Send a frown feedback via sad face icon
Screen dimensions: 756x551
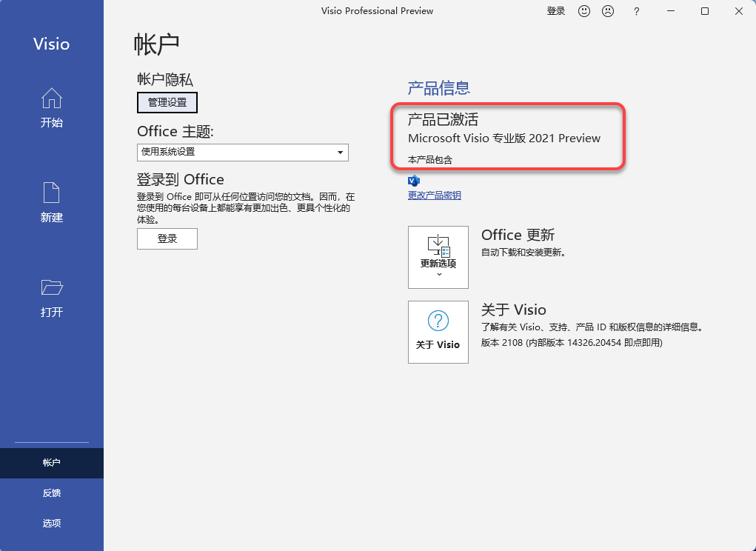pos(608,11)
